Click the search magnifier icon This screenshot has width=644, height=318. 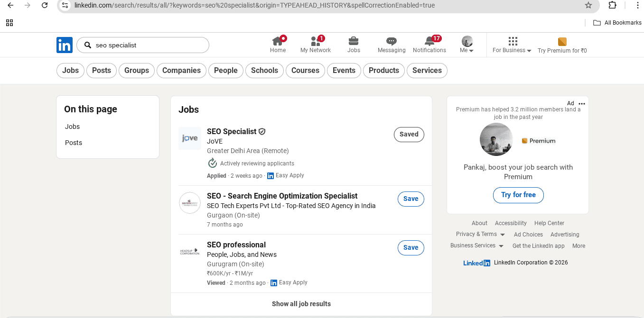pos(87,45)
